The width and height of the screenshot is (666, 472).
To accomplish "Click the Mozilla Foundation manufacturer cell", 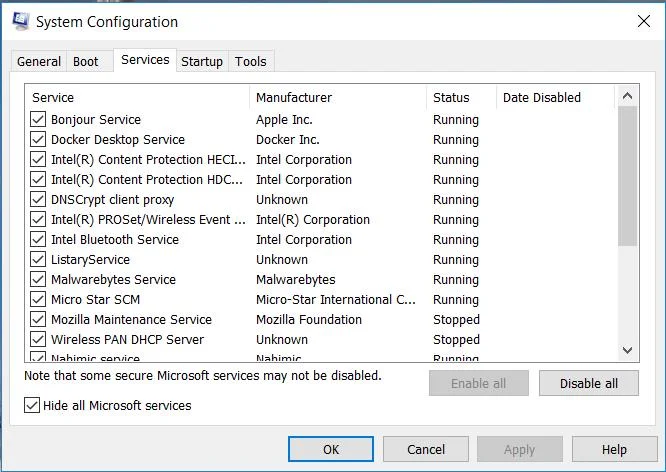I will pyautogui.click(x=309, y=319).
